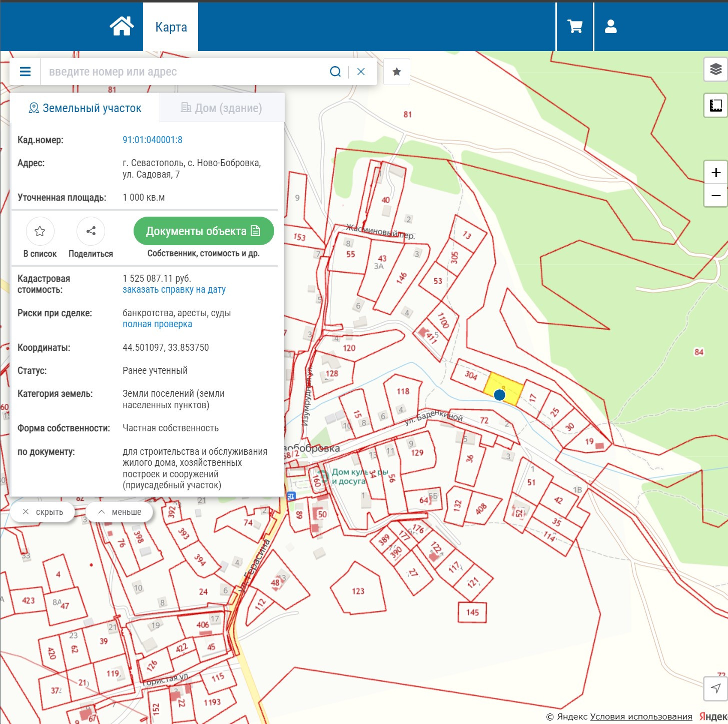Activate the ruler measurement tool
Viewport: 728px width, 724px height.
coord(715,106)
